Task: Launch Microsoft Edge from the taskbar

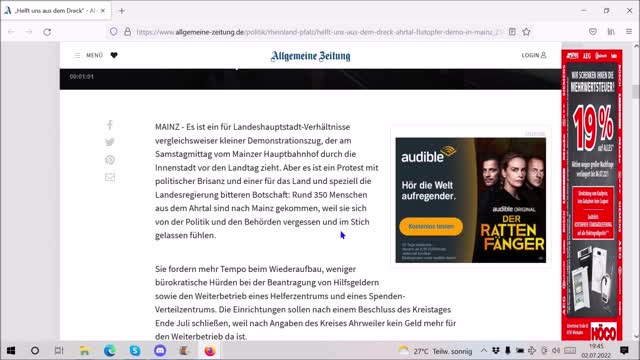Action: (109, 351)
